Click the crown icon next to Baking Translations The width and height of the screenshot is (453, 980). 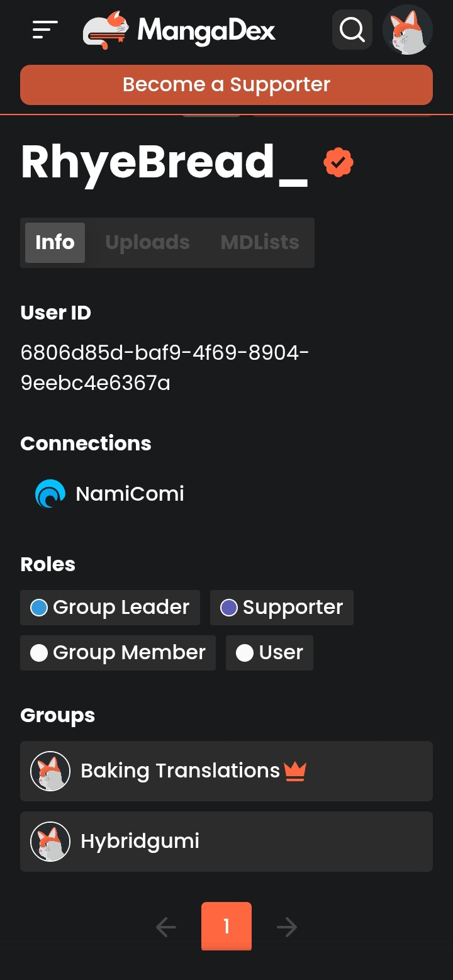point(294,771)
